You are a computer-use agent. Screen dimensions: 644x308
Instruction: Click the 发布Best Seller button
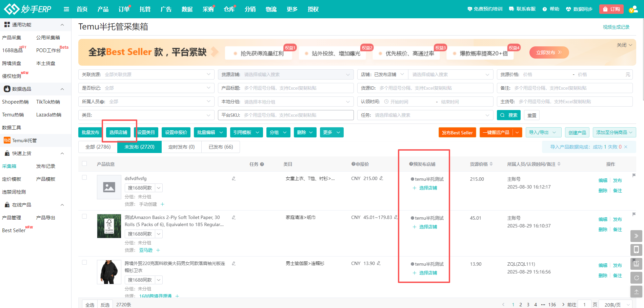[457, 132]
